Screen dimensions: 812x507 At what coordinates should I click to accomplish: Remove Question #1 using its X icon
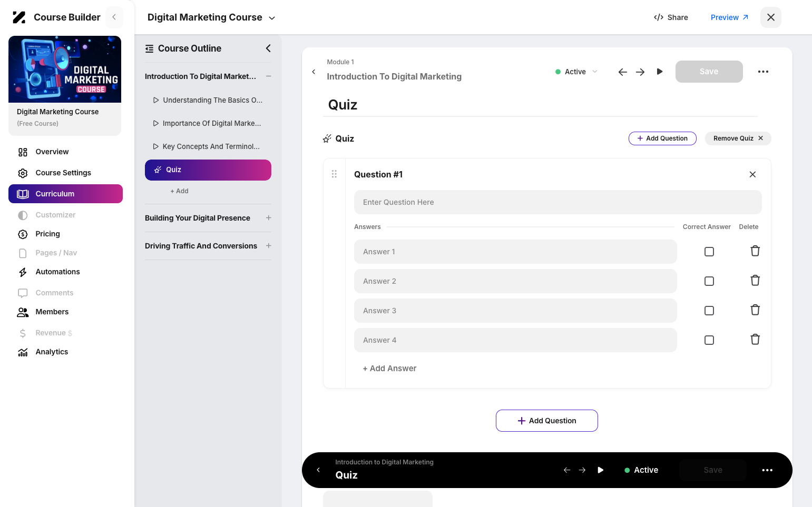pos(752,174)
